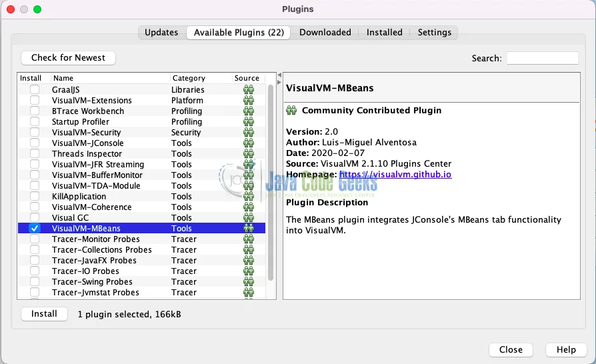Click the source icon for BTrace Workbench
This screenshot has height=364, width=596.
tap(249, 111)
